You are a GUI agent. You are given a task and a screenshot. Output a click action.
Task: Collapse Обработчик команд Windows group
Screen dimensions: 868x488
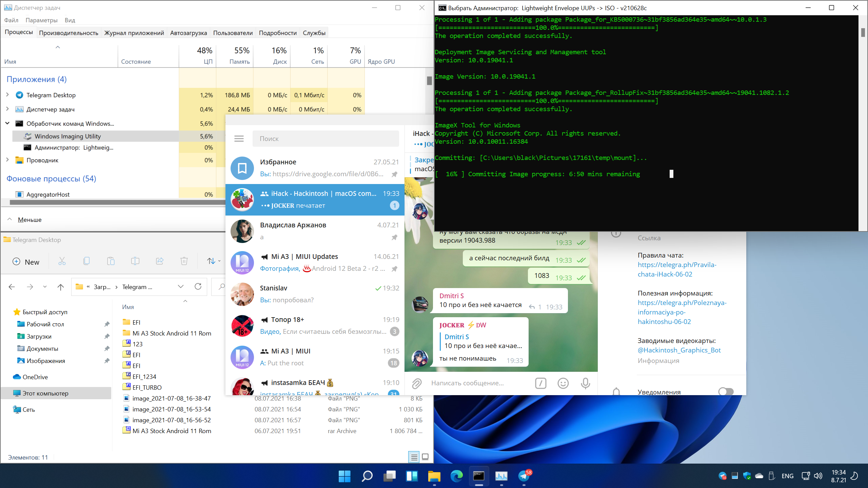click(7, 123)
